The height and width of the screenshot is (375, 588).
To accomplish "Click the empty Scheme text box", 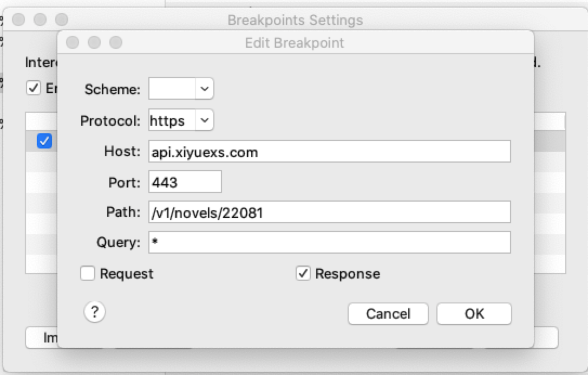I will pyautogui.click(x=172, y=89).
